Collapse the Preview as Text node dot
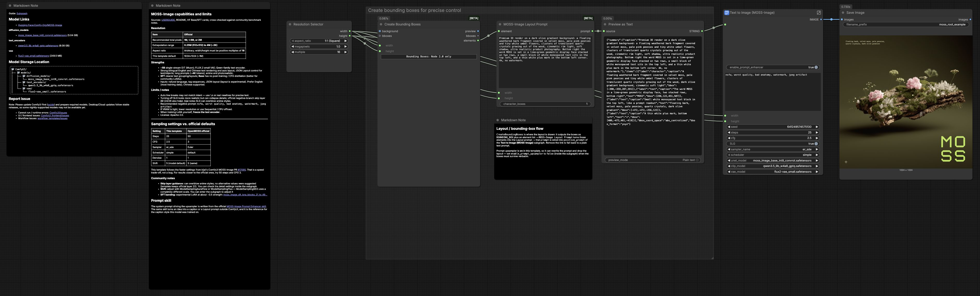Image resolution: width=980 pixels, height=296 pixels. (x=605, y=24)
